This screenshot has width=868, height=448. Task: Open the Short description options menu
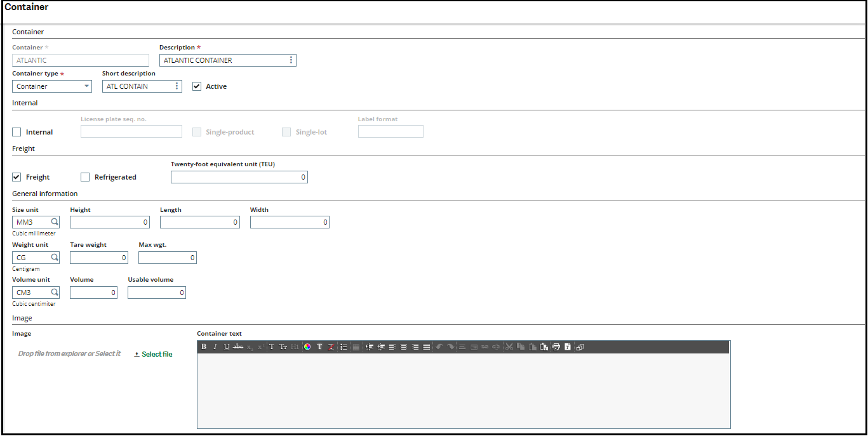pyautogui.click(x=175, y=86)
